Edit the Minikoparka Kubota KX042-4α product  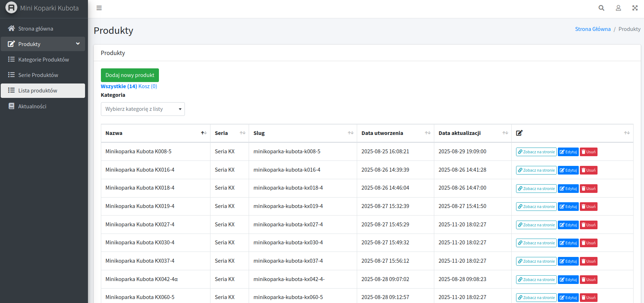568,280
